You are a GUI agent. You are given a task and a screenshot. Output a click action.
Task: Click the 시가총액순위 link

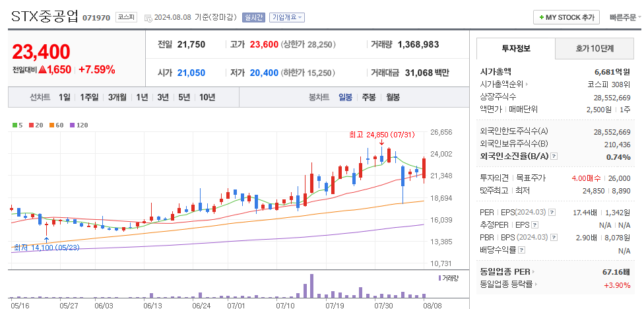click(501, 85)
